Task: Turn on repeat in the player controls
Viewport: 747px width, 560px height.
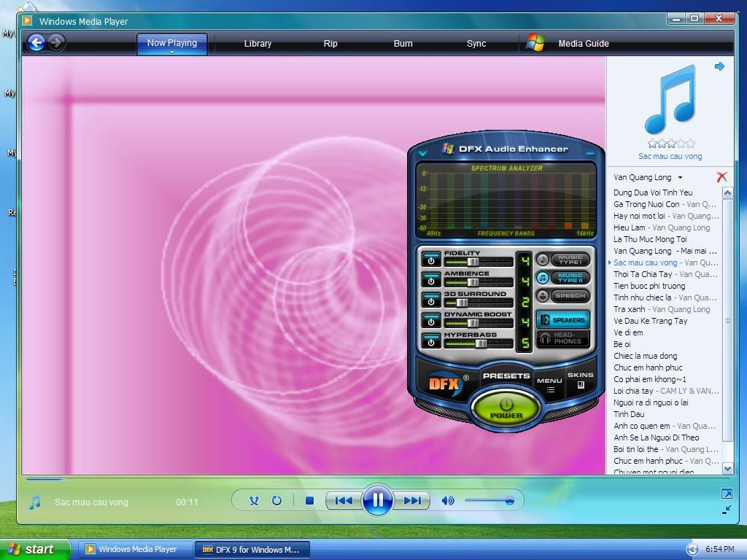Action: [276, 500]
